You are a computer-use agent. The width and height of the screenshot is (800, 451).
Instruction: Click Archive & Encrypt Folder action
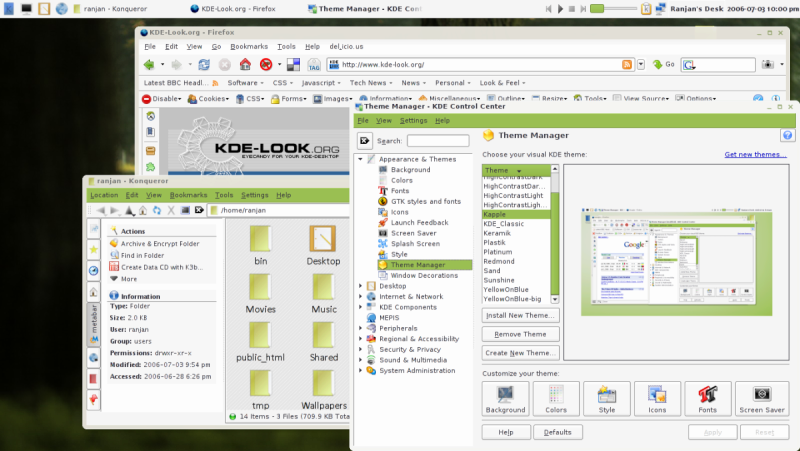(155, 244)
